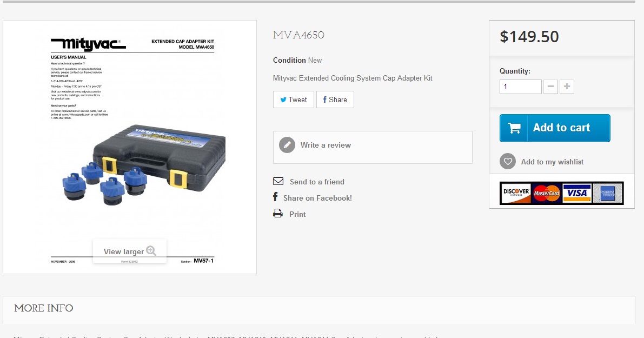This screenshot has height=338, width=644.
Task: Click the pencil icon beside Write a review
Action: (x=287, y=145)
